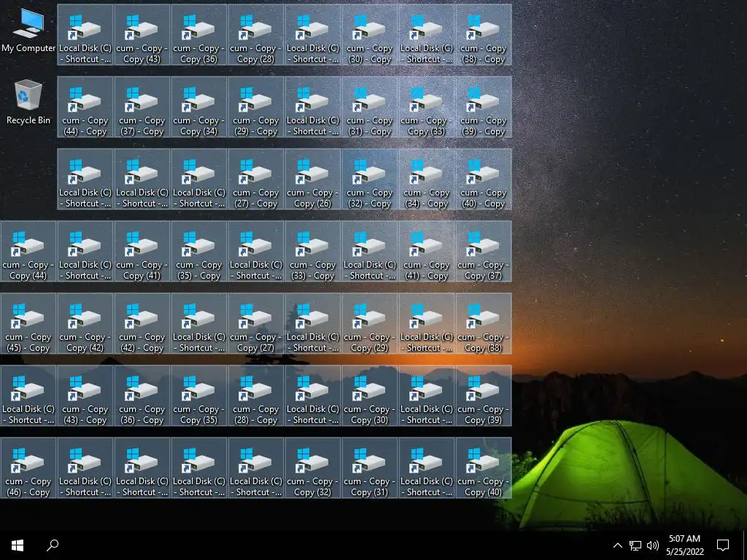
Task: Select shortcut 'cum - Copy (27) - Copy'
Action: tap(256, 179)
